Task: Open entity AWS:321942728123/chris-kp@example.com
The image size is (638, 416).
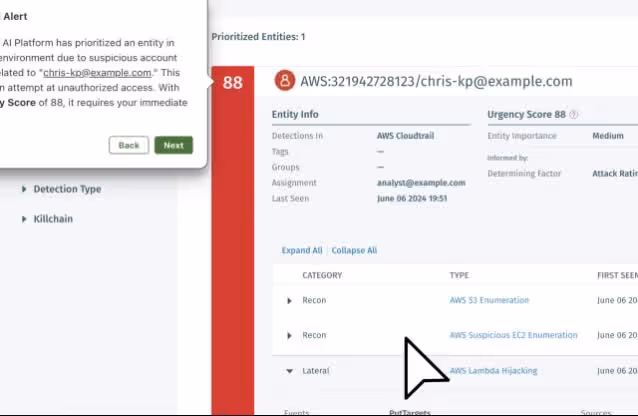Action: 436,81
